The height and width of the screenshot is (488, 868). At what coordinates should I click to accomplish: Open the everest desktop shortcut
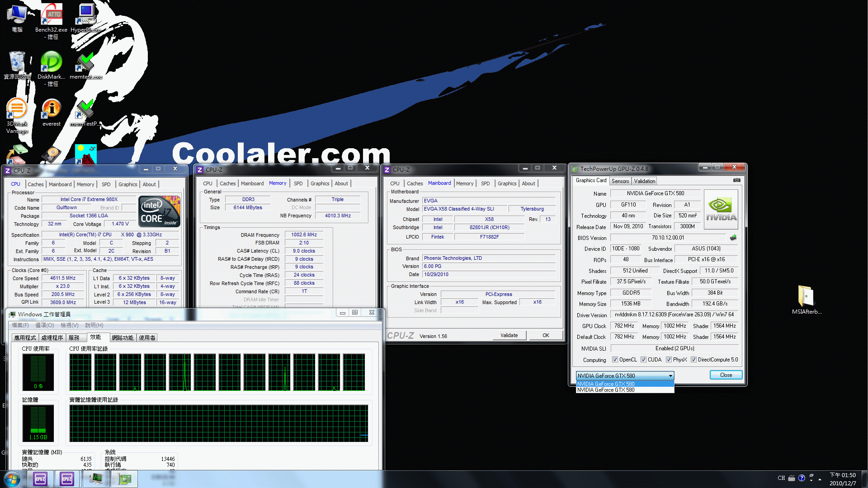point(52,113)
